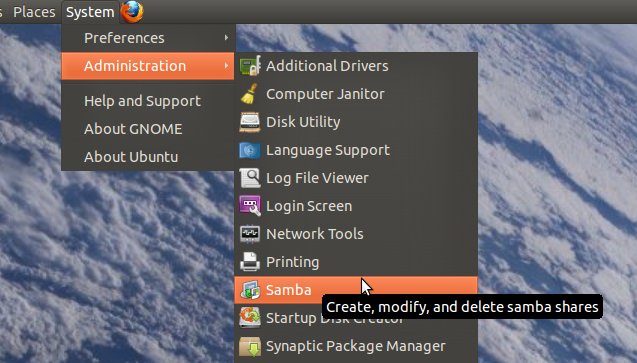Click the Log File Viewer magnifier icon
This screenshot has width=637, height=363.
click(250, 178)
